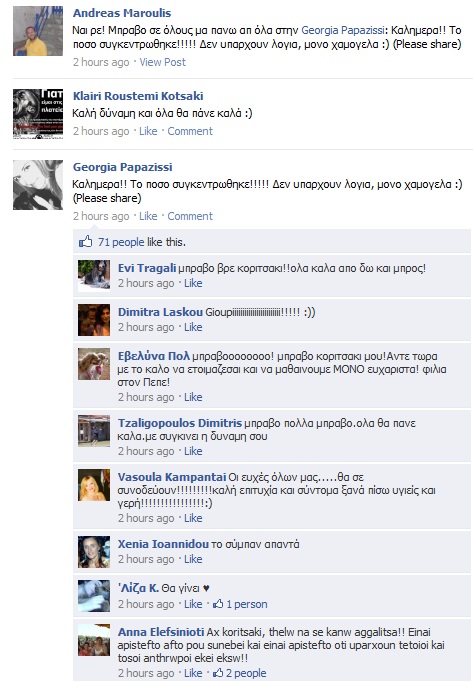Image resolution: width=473 pixels, height=681 pixels.
Task: Open Klairi Roustemi Kotsaki's profile picture
Action: (38, 114)
